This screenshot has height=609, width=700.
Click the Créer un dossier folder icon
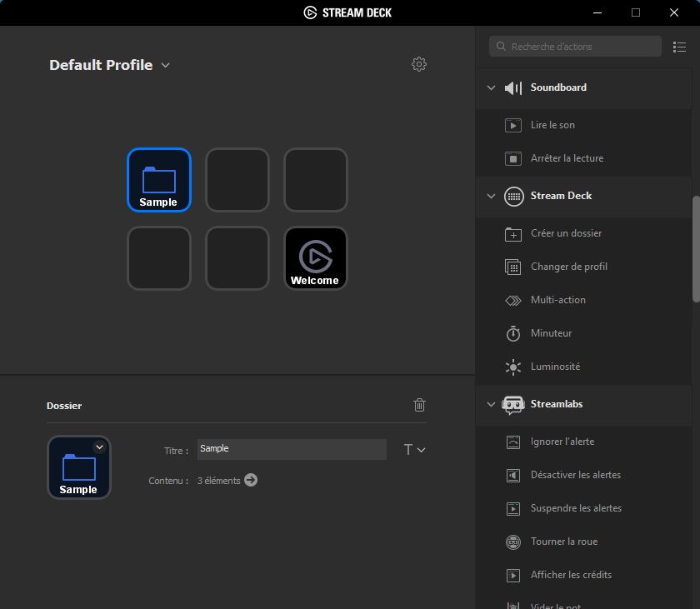(513, 234)
